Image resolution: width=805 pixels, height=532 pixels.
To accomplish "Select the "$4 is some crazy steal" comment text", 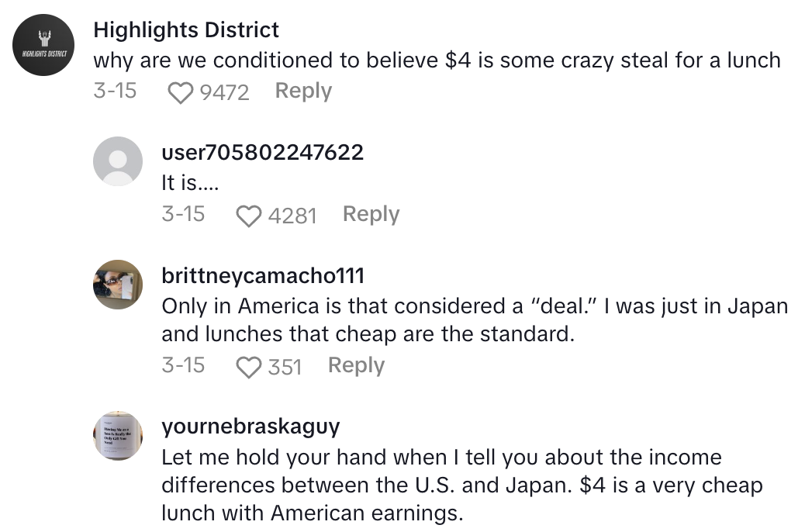I will [x=437, y=60].
